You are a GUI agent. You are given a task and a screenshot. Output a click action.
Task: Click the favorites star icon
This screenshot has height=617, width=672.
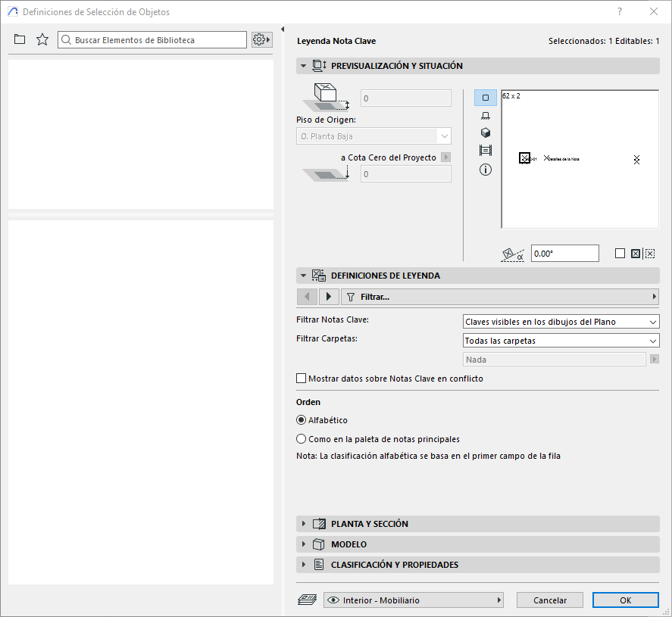(42, 39)
